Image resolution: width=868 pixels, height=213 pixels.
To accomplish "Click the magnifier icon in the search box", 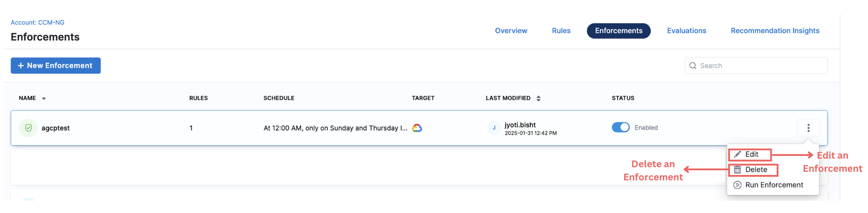I will 693,66.
